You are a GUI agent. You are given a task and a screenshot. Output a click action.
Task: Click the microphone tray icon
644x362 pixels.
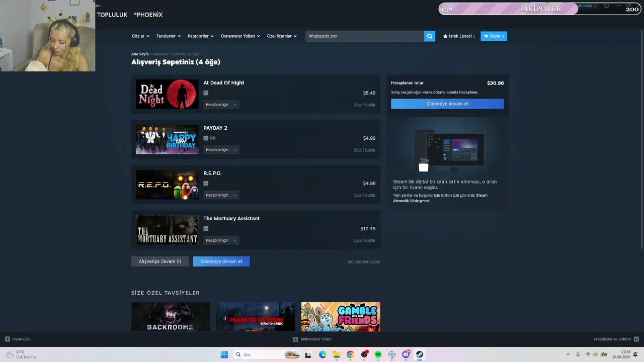point(578,354)
